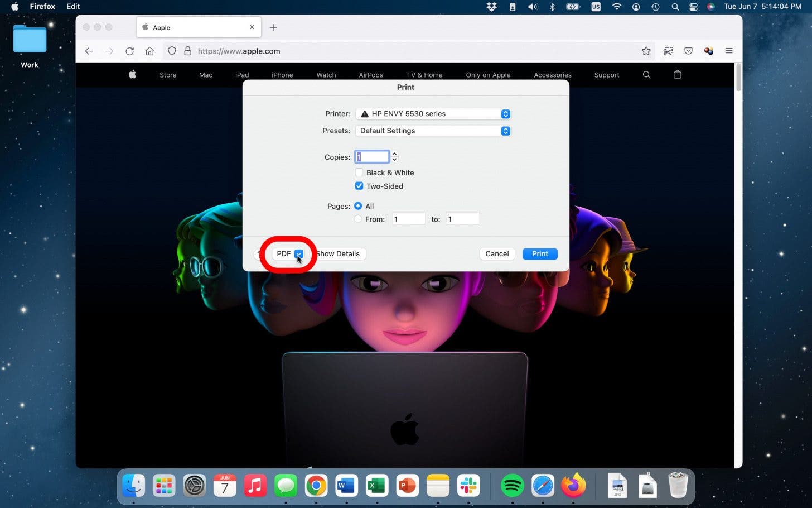Select the Apple browser tab
The image size is (812, 508).
pos(199,27)
